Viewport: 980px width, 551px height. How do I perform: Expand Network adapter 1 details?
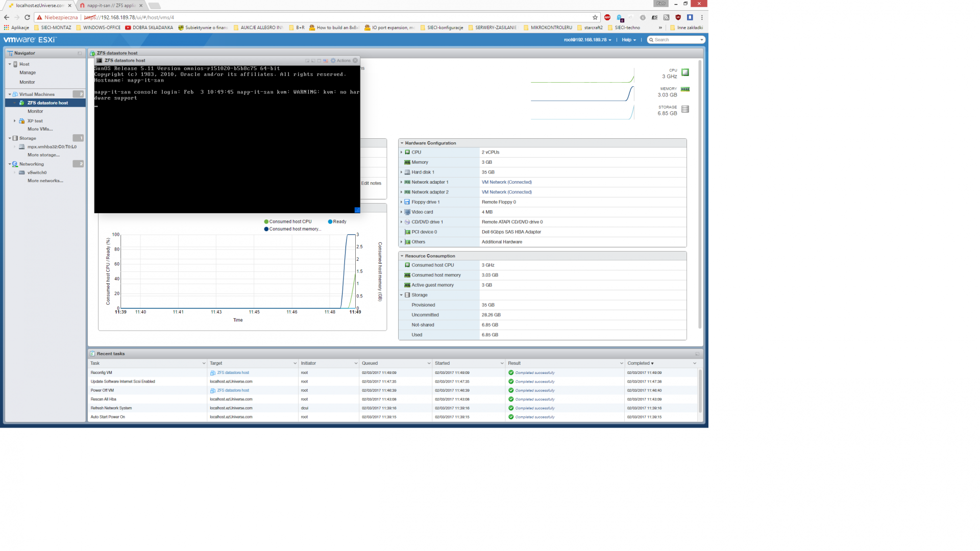click(401, 182)
